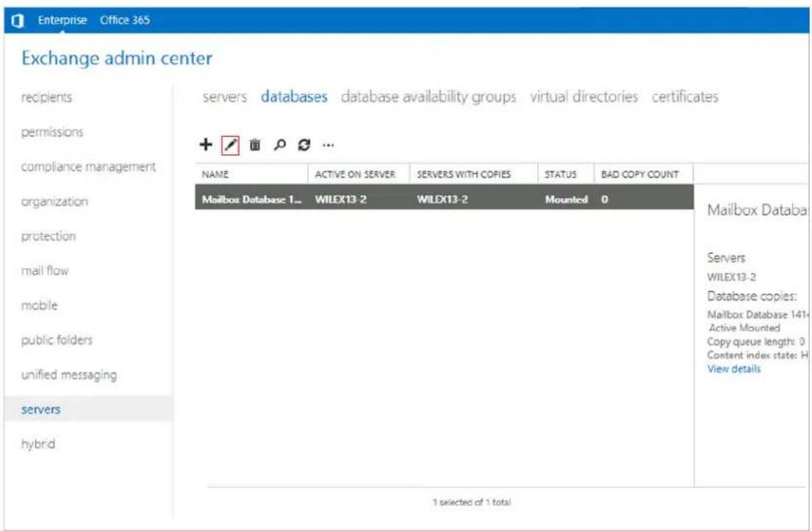Go to permissions in left navigation
The height and width of the screenshot is (531, 812).
pos(52,132)
